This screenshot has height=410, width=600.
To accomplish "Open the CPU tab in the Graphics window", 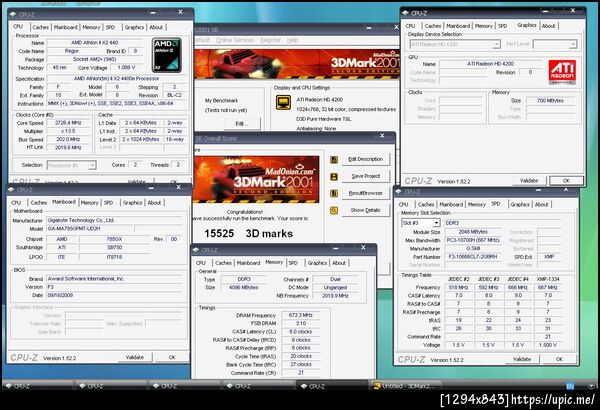I will 410,26.
